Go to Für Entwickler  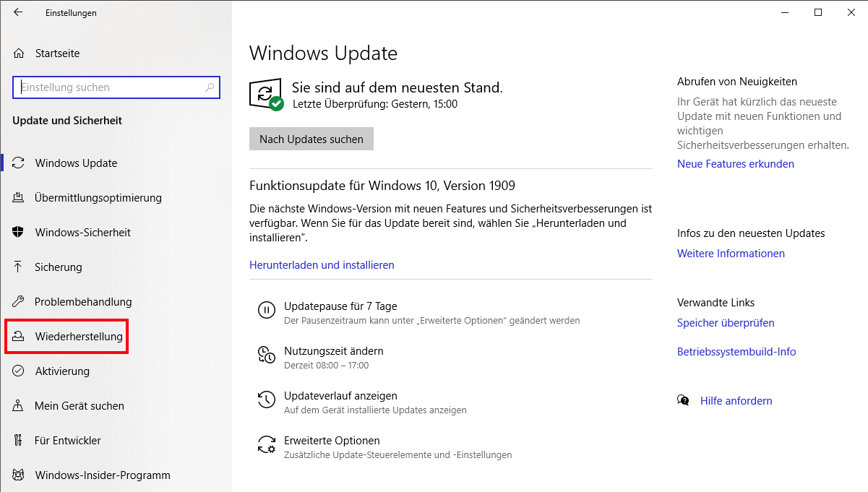(68, 441)
